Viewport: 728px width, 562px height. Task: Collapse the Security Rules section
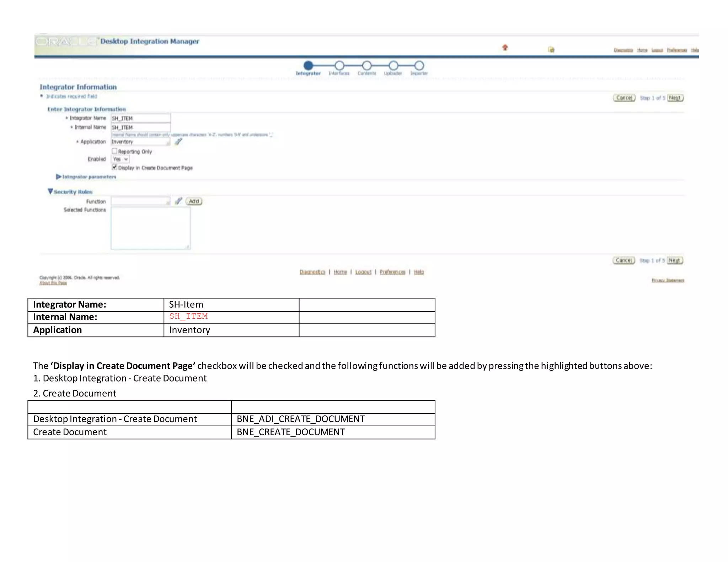tap(50, 191)
